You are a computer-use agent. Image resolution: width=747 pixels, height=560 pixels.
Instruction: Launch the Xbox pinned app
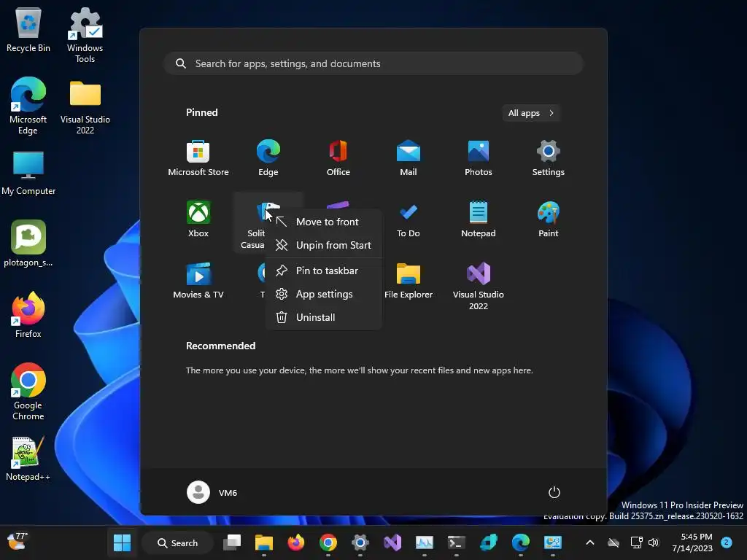(198, 220)
